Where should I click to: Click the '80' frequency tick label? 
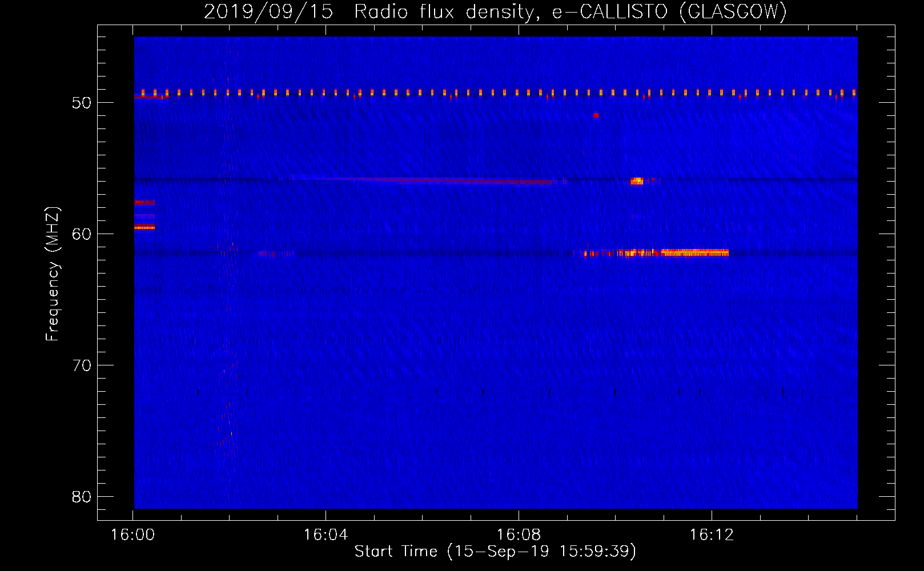point(82,497)
